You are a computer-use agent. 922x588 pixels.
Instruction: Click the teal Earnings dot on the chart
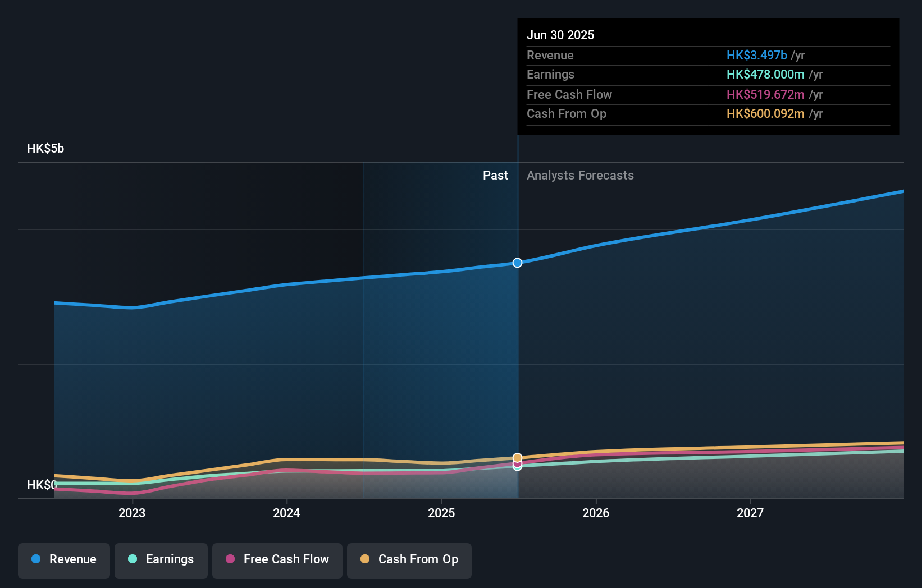(517, 468)
